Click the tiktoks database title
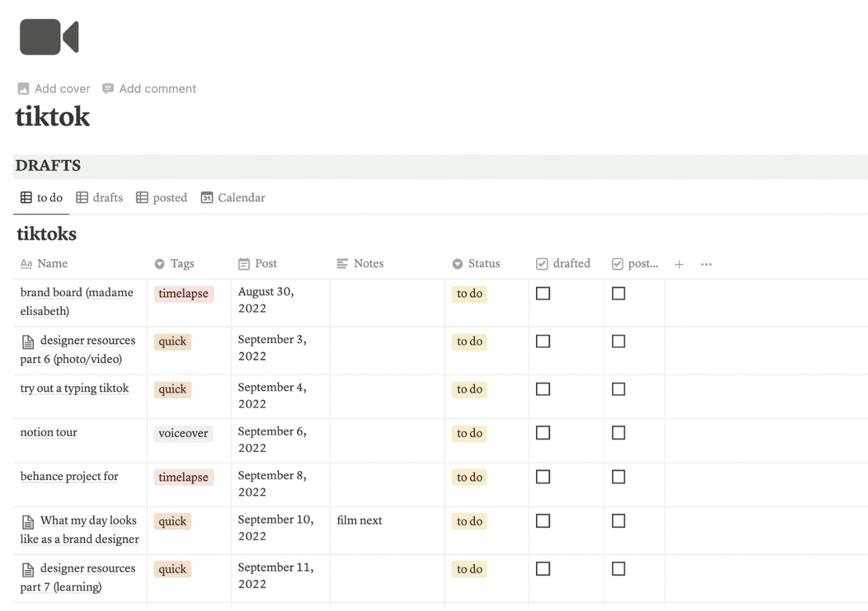Image resolution: width=868 pixels, height=611 pixels. click(46, 234)
